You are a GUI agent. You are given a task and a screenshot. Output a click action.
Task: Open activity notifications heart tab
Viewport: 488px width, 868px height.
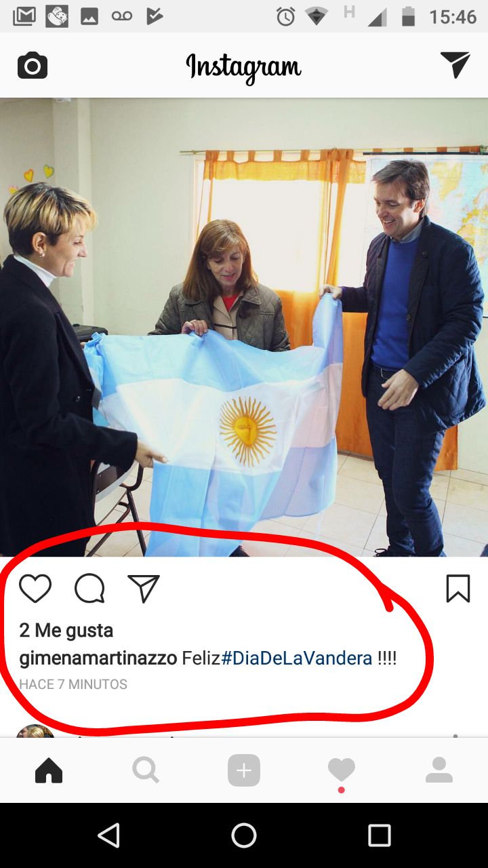pos(341,770)
